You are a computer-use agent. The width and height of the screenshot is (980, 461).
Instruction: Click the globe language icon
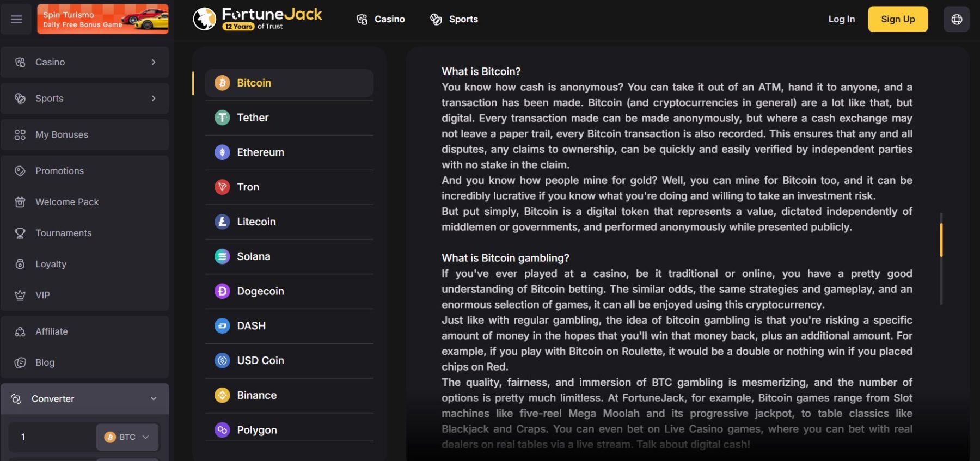[x=956, y=19]
